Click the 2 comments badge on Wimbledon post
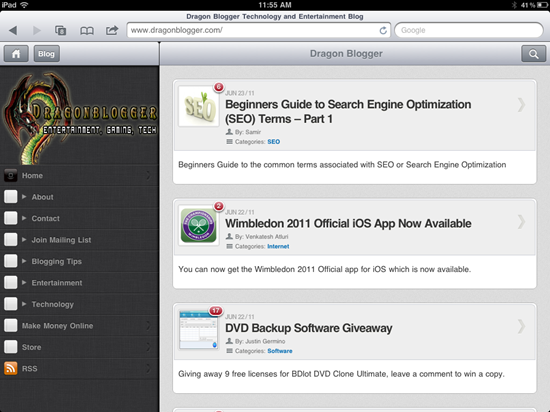This screenshot has width=550, height=412. coord(219,206)
